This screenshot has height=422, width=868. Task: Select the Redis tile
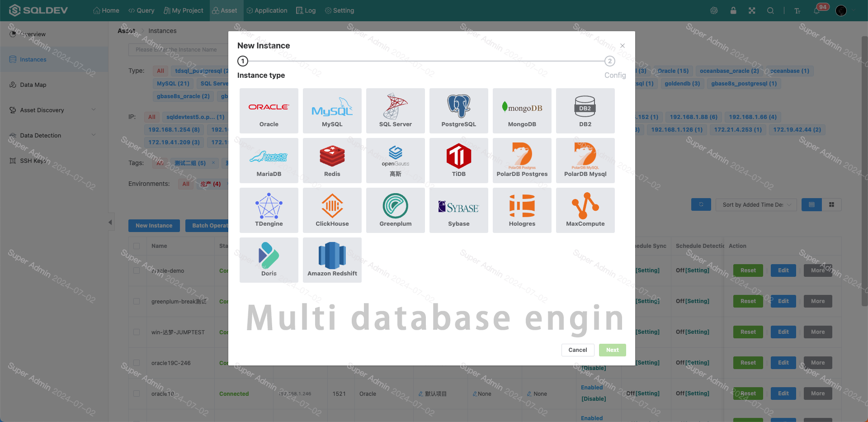click(x=332, y=161)
